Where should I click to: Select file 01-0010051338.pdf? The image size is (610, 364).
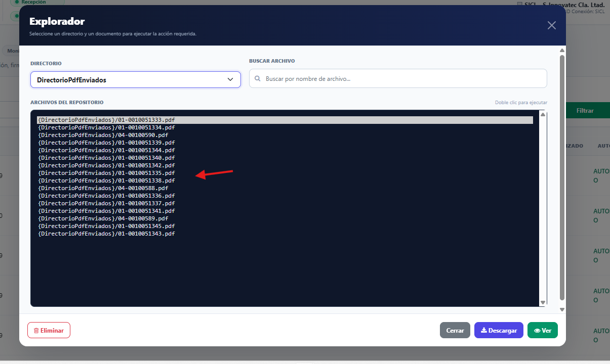click(x=285, y=180)
